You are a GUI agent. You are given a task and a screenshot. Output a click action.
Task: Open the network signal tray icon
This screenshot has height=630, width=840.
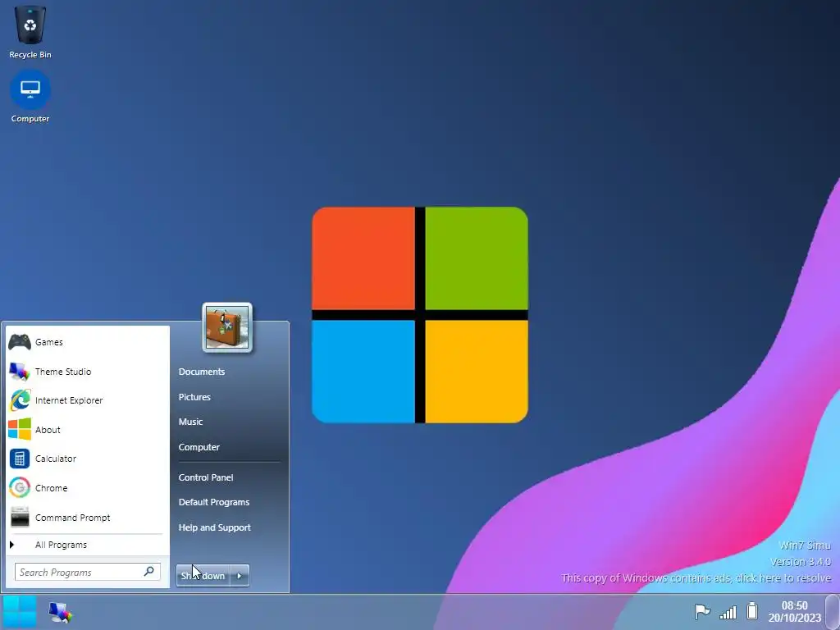pos(728,612)
